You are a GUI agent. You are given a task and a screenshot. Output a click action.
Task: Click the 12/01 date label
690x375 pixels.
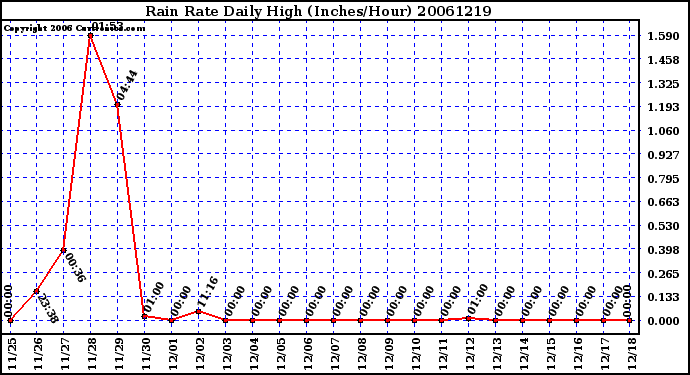pos(172,354)
